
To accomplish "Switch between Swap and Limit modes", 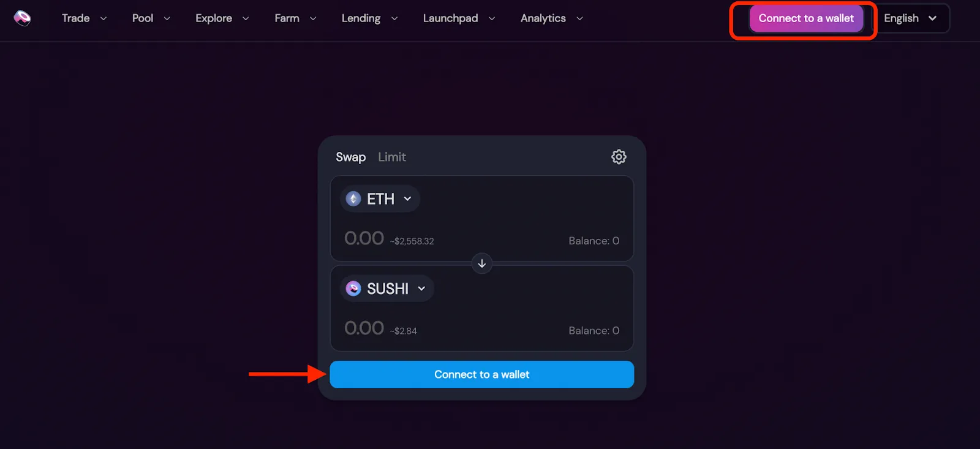I will tap(392, 157).
